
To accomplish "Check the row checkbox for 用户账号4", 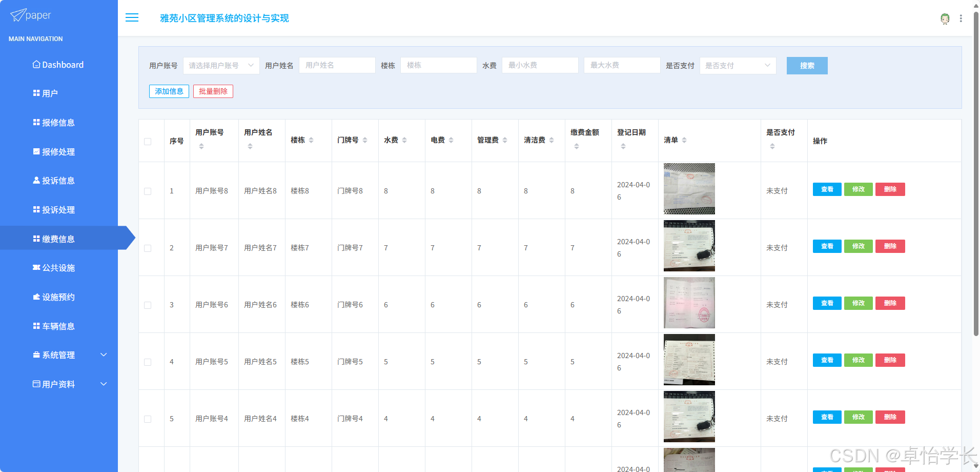I will click(148, 419).
